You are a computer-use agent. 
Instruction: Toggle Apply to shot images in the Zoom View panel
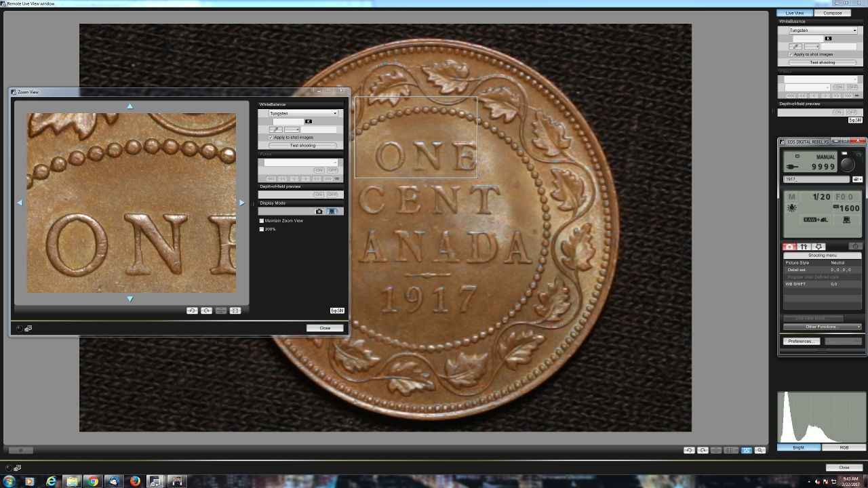(x=271, y=138)
